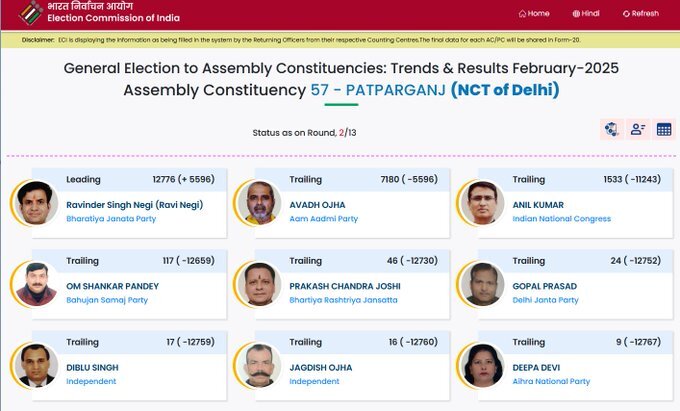680x411 pixels.
Task: Open the Home link in header
Action: coord(534,13)
